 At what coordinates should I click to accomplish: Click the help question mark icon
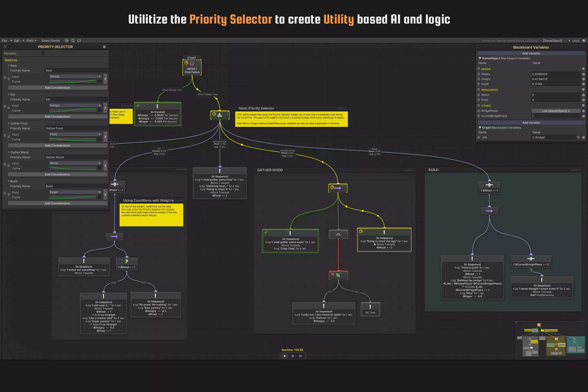pyautogui.click(x=584, y=40)
